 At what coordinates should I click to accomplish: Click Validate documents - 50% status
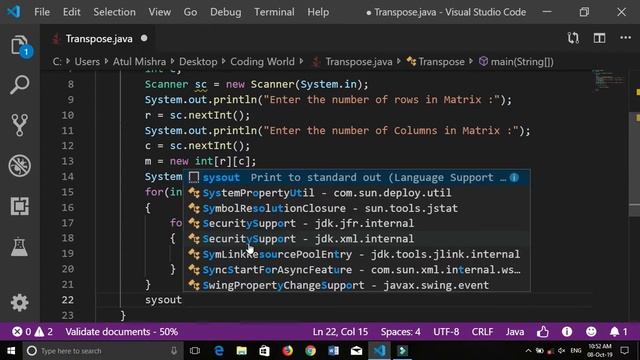click(122, 332)
